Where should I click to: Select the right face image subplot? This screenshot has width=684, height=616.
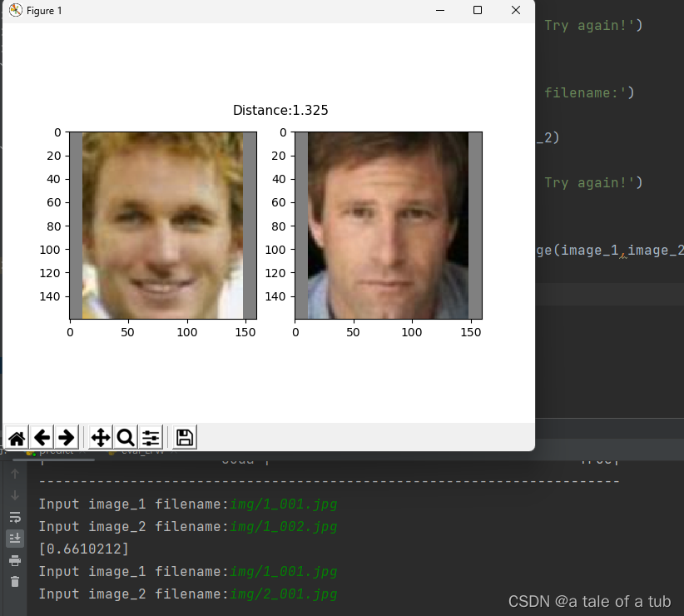pyautogui.click(x=389, y=225)
